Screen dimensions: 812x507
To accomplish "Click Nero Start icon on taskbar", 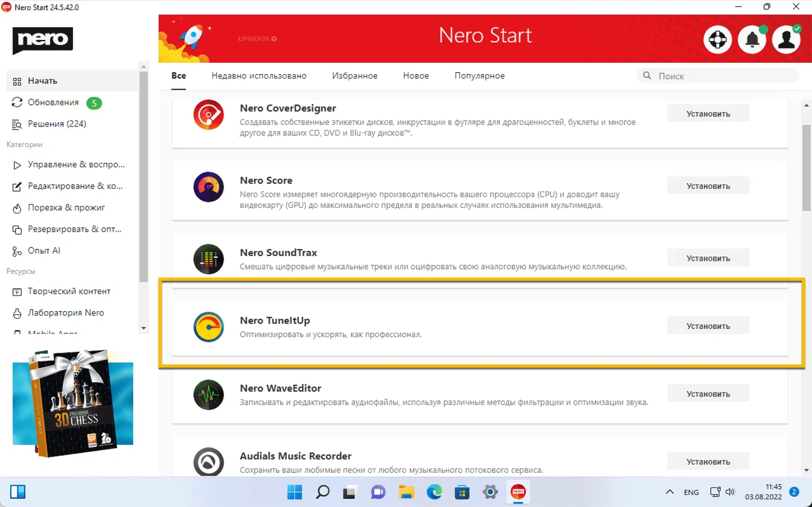I will click(518, 492).
